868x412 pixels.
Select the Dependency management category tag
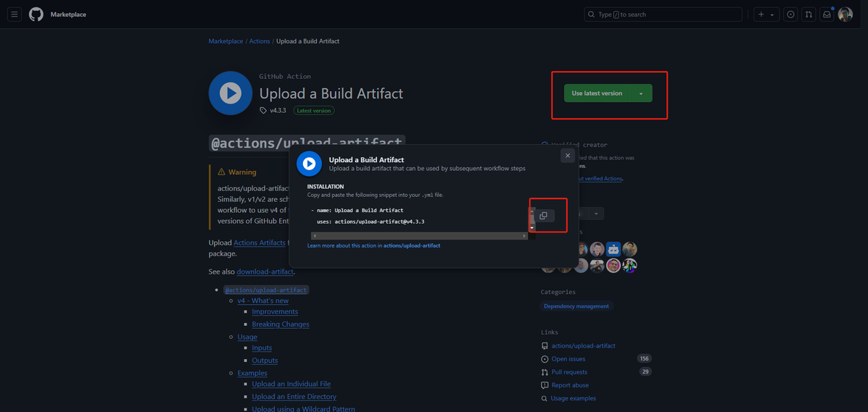(x=576, y=306)
